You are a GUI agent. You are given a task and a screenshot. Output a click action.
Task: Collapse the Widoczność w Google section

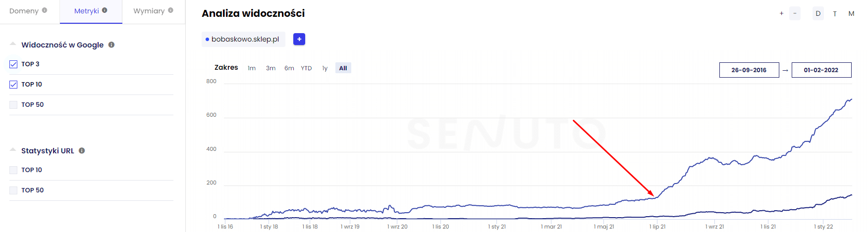[13, 44]
